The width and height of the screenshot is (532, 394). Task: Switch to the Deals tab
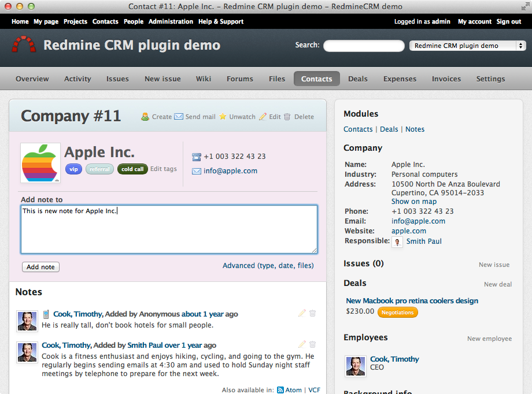click(358, 79)
